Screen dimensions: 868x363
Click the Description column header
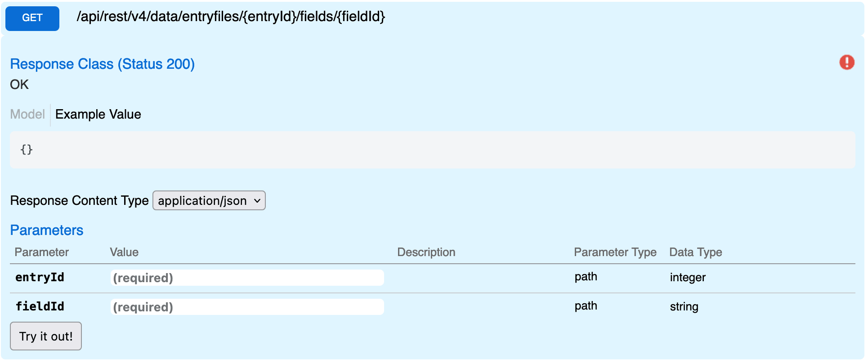426,252
